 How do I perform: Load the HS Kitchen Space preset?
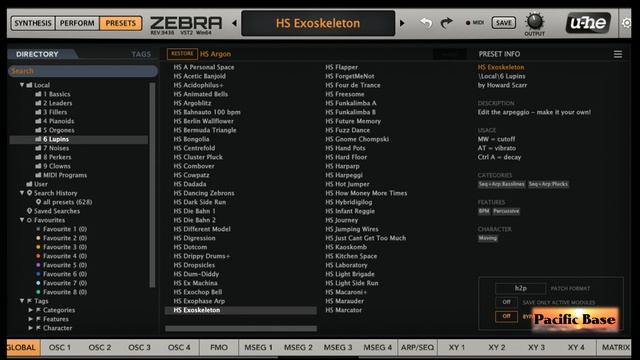pyautogui.click(x=351, y=256)
